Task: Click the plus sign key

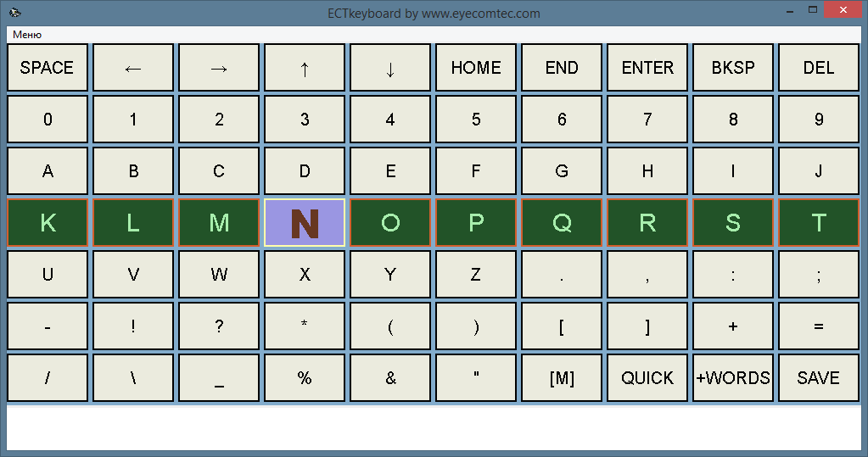Action: point(733,326)
